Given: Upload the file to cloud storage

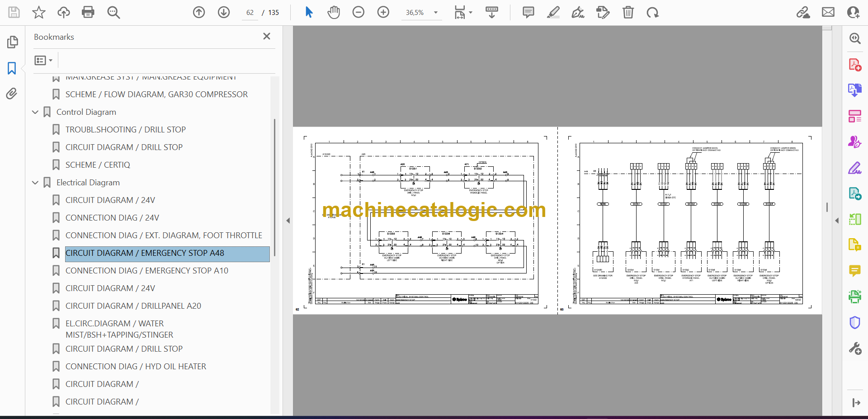Looking at the screenshot, I should point(64,12).
